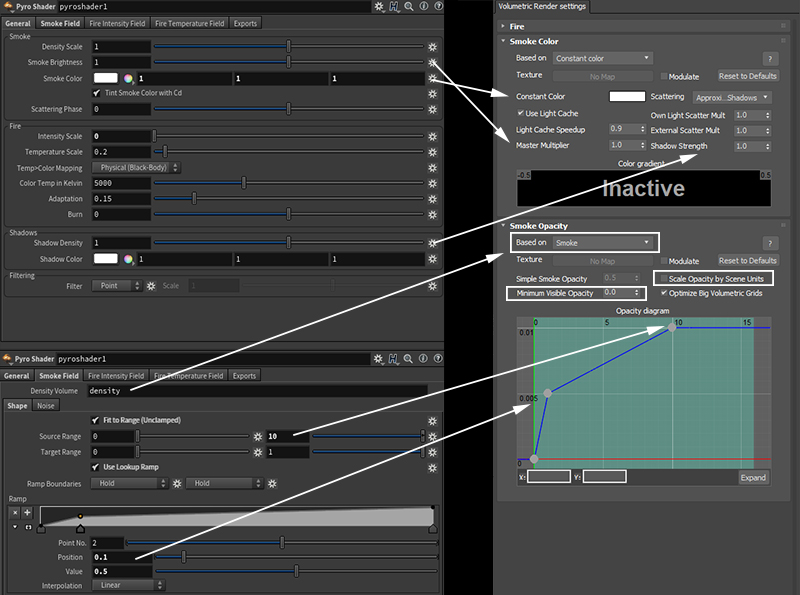Open help for the Smoke Color rollout
Image resolution: width=800 pixels, height=595 pixels.
pyautogui.click(x=770, y=59)
